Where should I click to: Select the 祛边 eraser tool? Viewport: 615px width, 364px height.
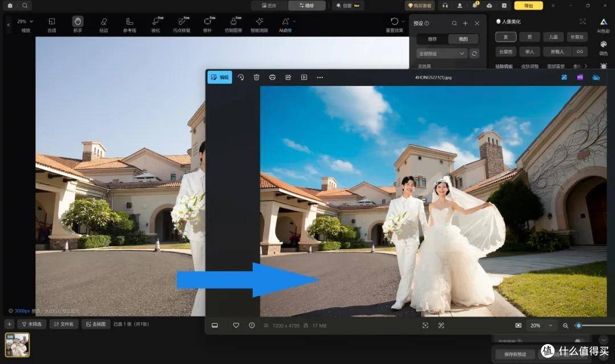pos(104,24)
